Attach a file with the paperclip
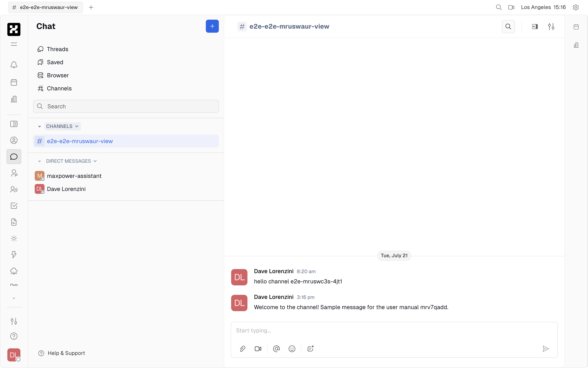This screenshot has height=368, width=588. [243, 349]
